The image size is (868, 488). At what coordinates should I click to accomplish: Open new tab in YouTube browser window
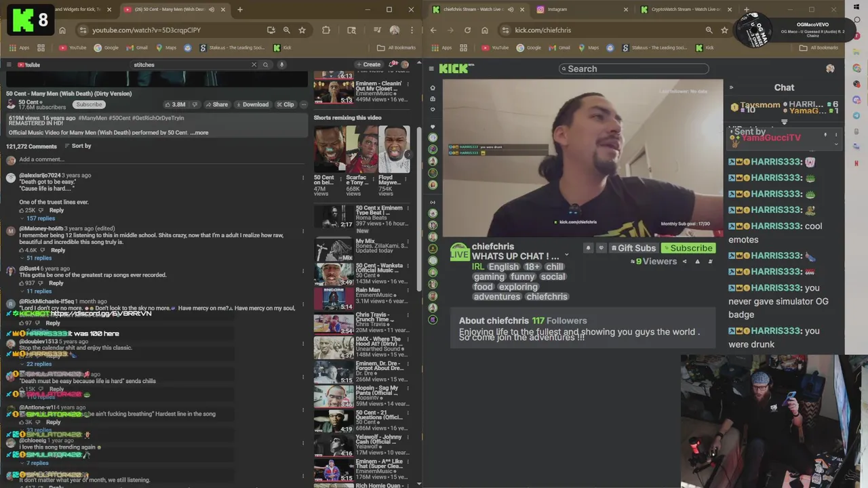click(239, 9)
